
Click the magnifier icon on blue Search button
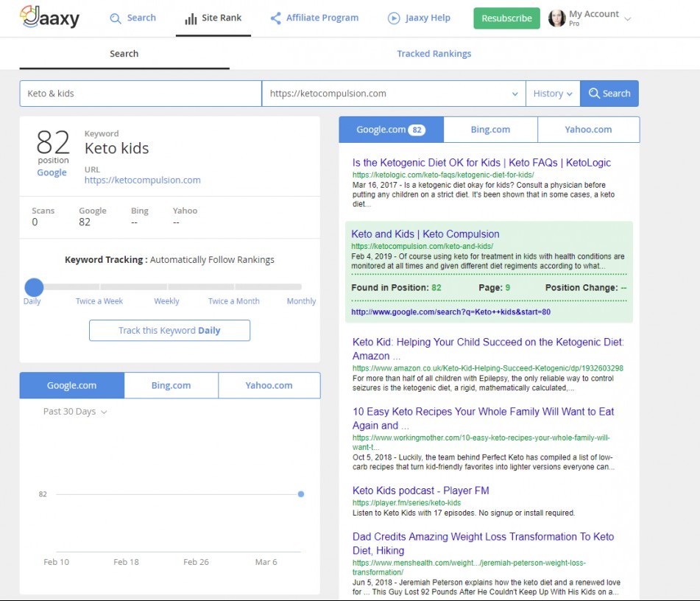[594, 93]
